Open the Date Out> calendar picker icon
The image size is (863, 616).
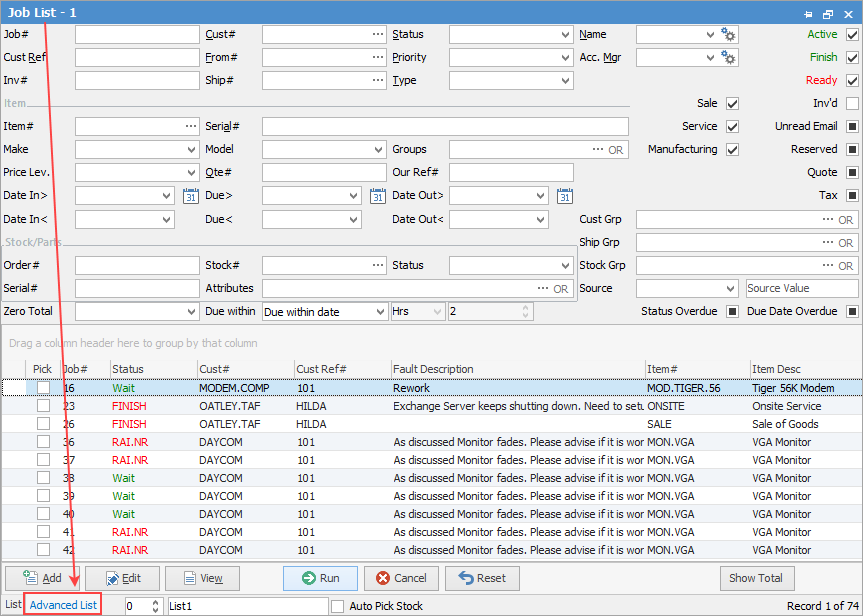point(565,196)
